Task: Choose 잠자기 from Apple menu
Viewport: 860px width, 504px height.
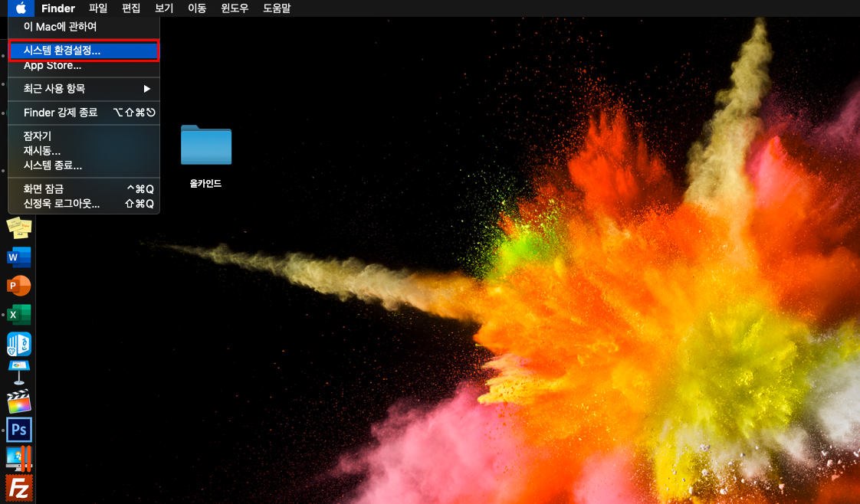Action: pyautogui.click(x=84, y=136)
